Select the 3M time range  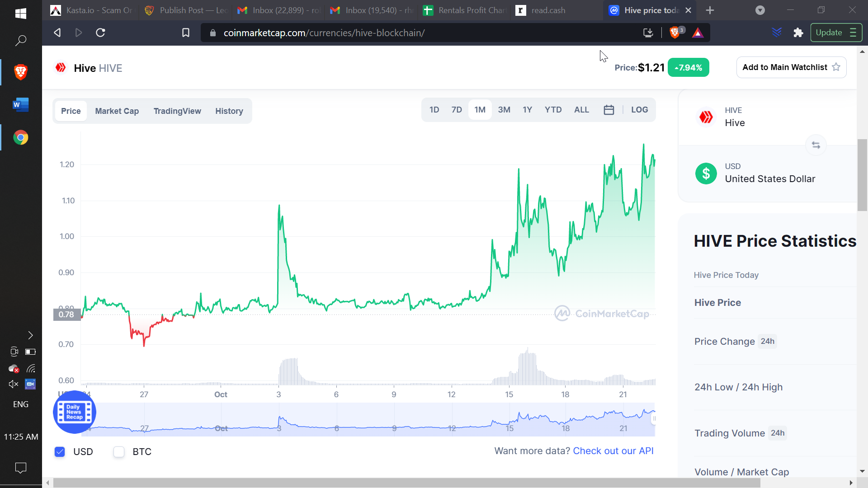tap(504, 110)
